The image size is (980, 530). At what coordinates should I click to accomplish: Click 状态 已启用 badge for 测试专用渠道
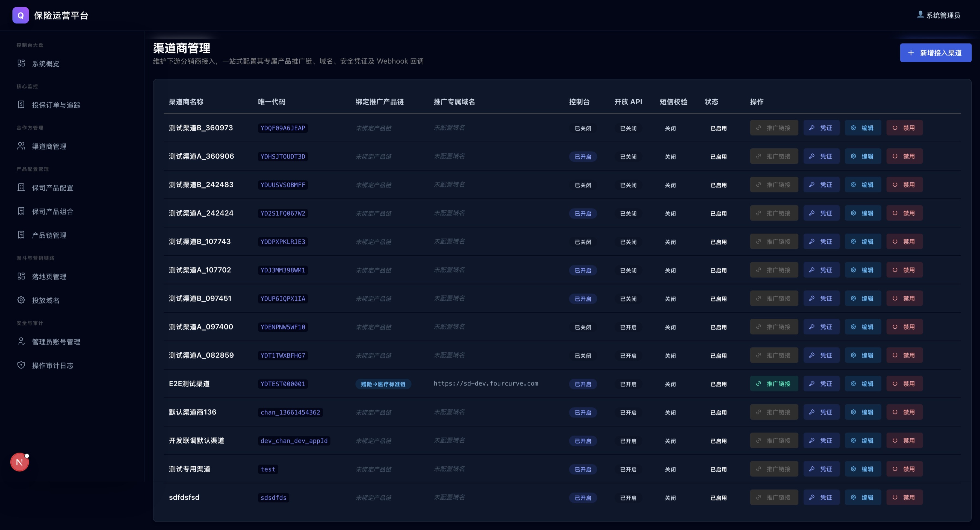click(x=718, y=470)
